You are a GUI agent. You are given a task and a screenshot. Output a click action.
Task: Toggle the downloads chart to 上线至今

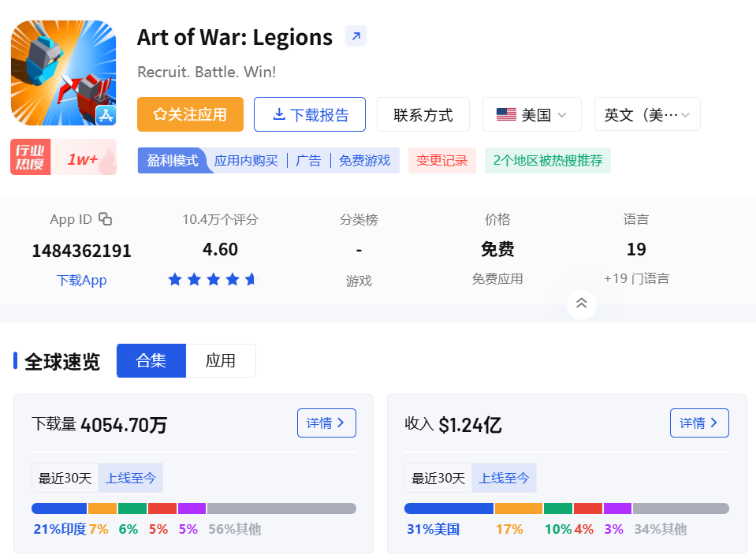point(130,478)
